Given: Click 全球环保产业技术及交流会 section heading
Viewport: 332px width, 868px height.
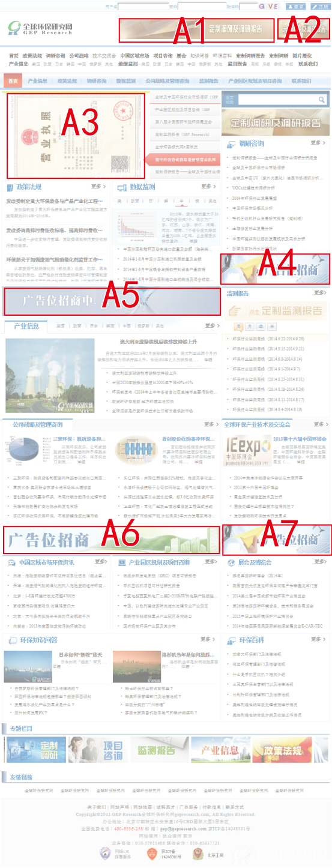Looking at the screenshot, I should 257,424.
